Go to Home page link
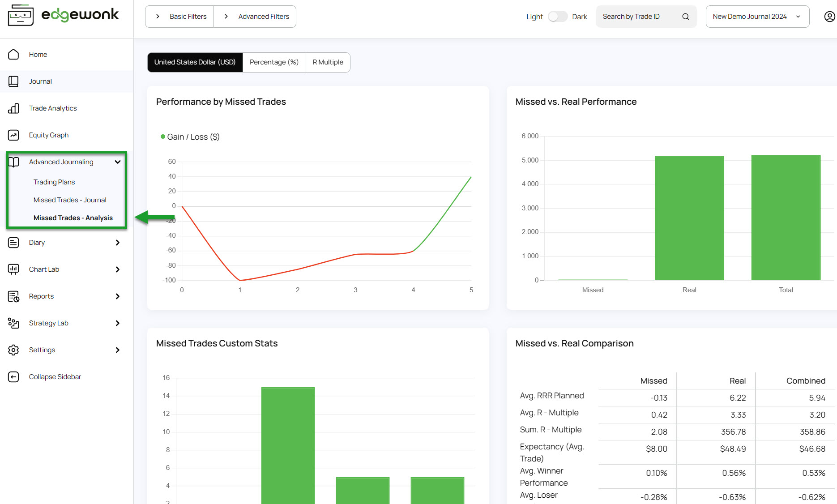 (38, 55)
